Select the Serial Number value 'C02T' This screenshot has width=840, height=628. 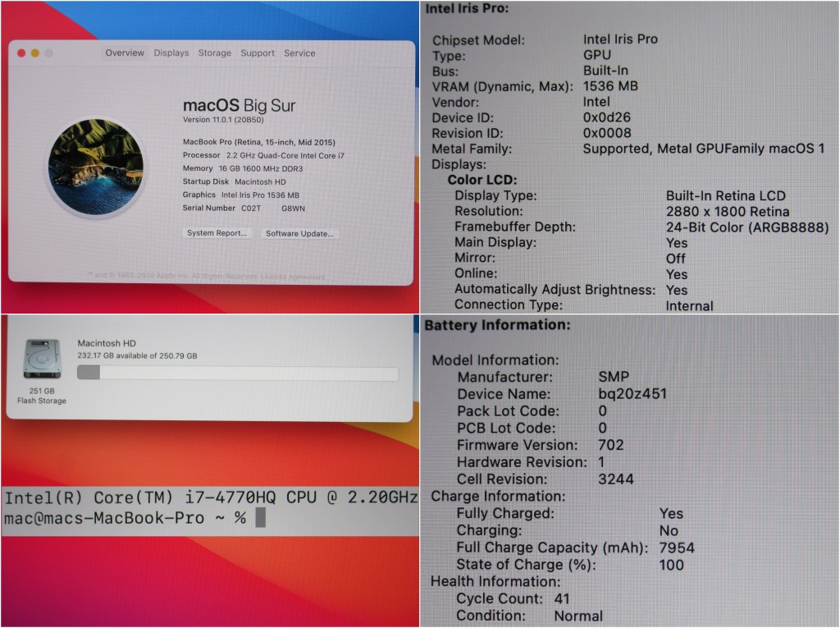251,208
